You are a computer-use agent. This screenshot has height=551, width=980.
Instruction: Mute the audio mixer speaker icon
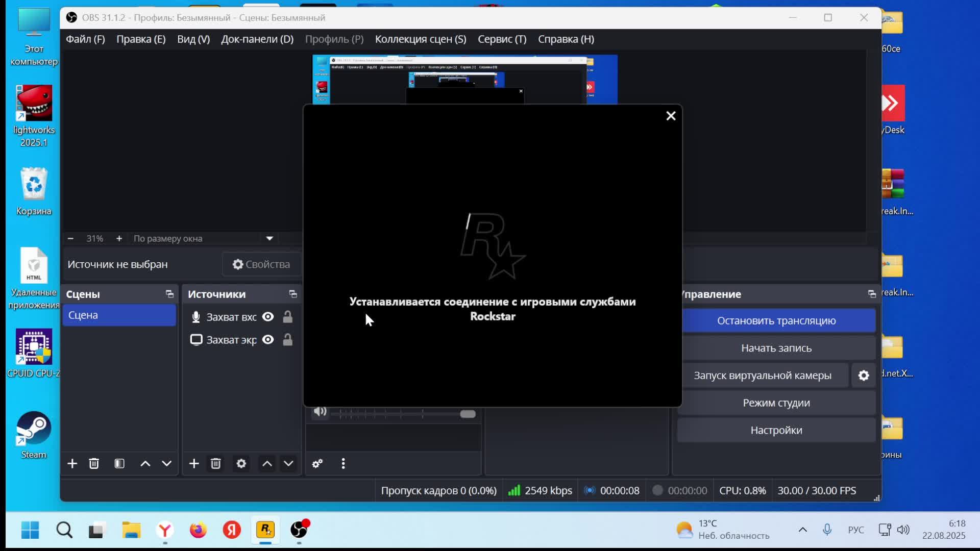pos(320,412)
